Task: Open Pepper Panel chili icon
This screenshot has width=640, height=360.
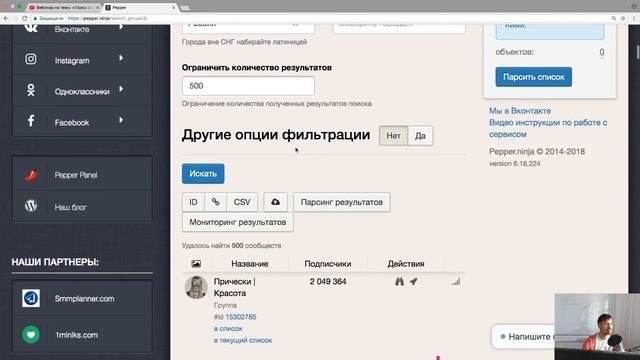Action: tap(31, 175)
